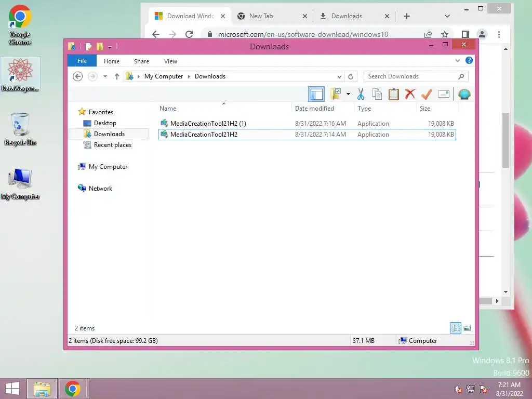Delete file with red X icon
This screenshot has width=532, height=399.
(410, 94)
